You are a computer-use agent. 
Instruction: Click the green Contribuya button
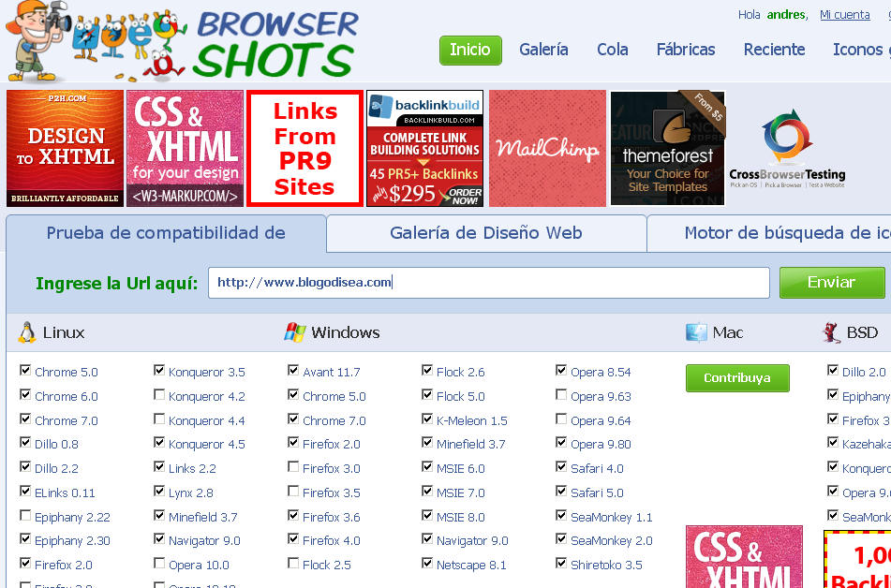click(x=736, y=378)
